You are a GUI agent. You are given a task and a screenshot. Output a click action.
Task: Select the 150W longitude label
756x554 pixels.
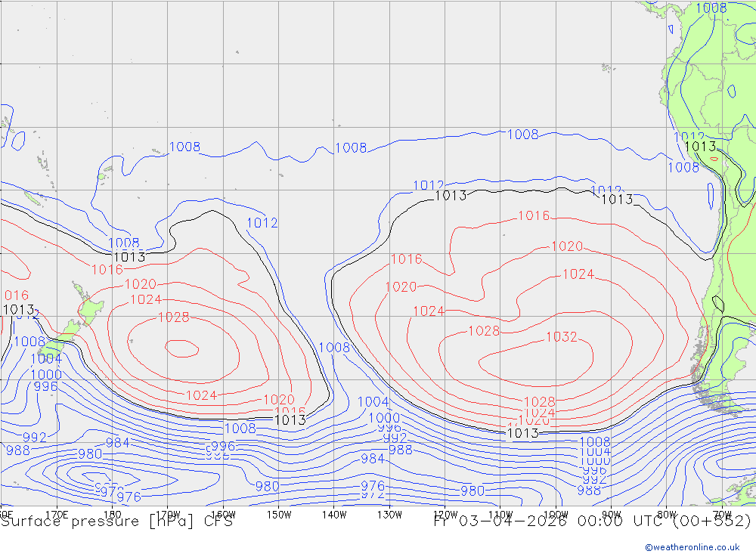[x=279, y=514]
